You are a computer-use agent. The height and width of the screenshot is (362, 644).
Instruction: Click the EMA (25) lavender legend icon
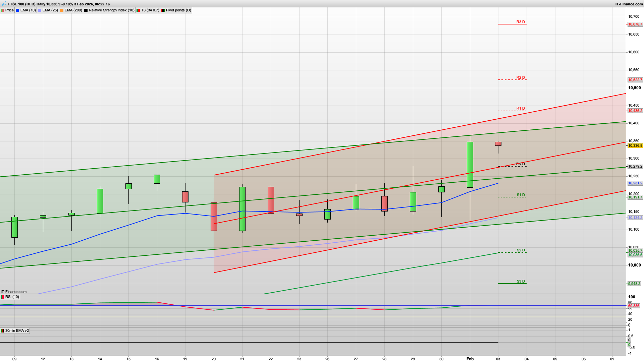(x=39, y=10)
